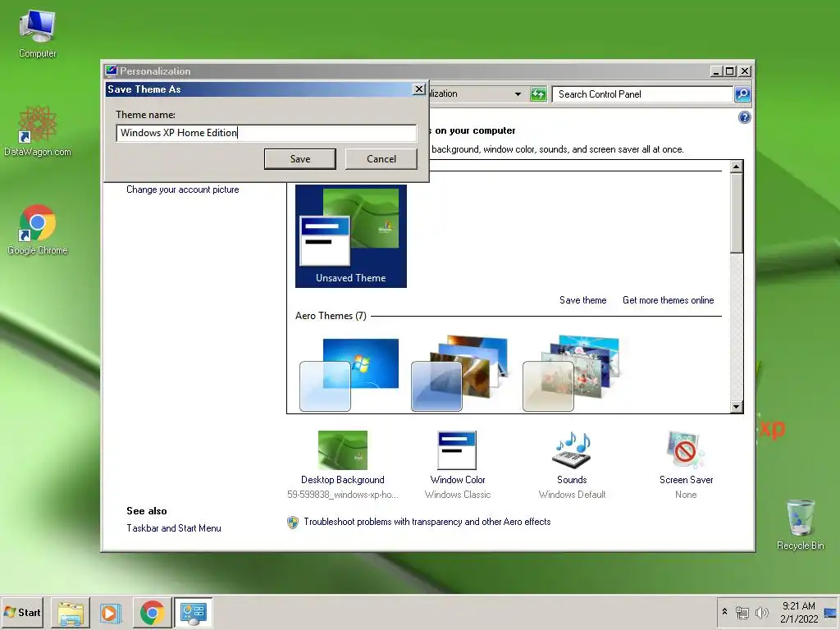Close the Personalization window
Screen dimensions: 840x630
745,71
